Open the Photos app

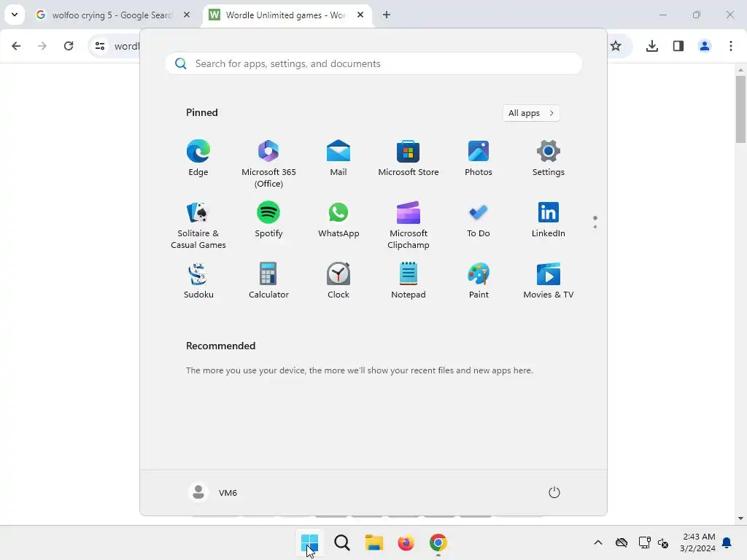(479, 158)
